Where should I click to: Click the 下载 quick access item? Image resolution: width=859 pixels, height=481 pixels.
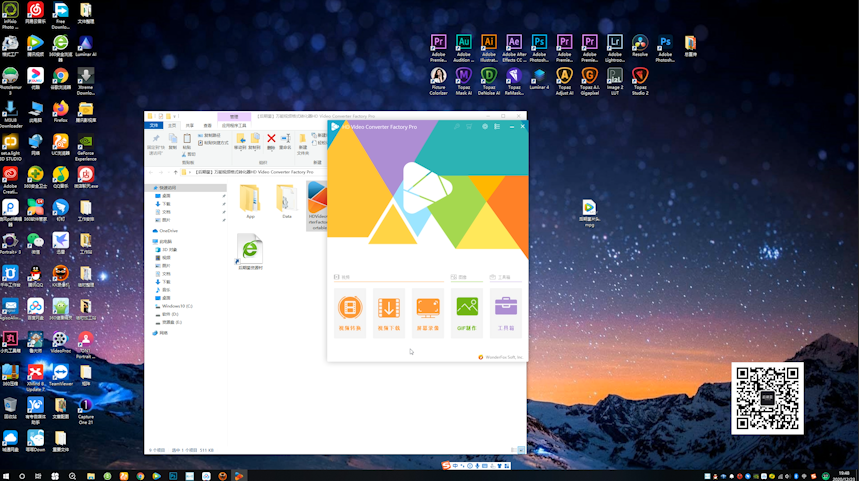[166, 204]
